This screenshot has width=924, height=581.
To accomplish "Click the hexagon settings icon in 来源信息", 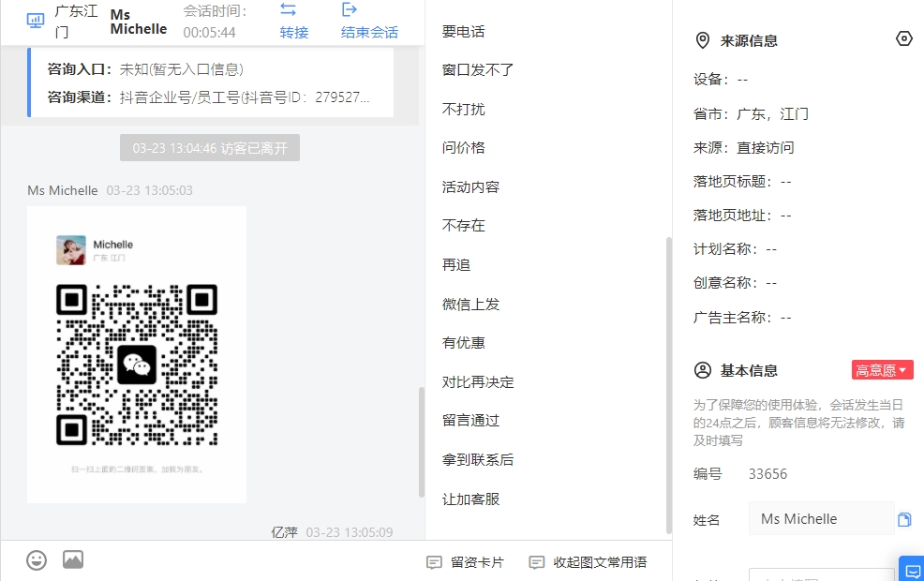I will point(904,39).
